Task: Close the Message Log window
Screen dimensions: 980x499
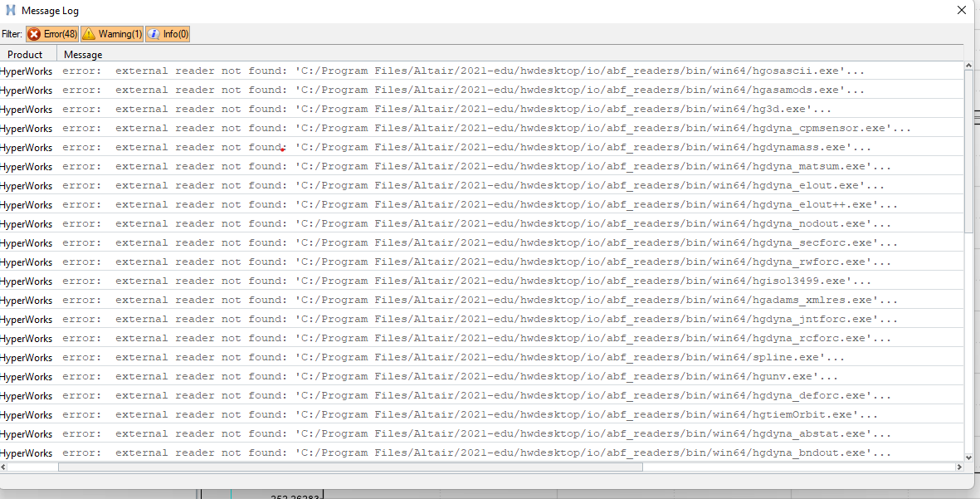Action: (x=962, y=10)
